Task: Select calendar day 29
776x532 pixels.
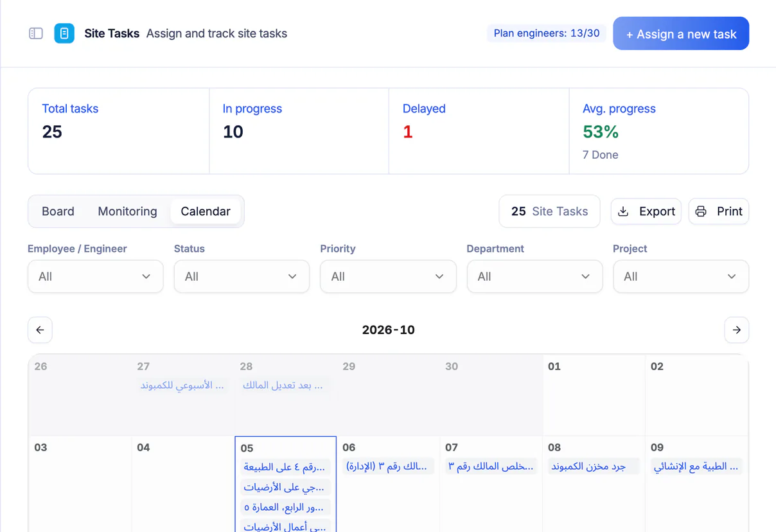Action: (x=388, y=395)
